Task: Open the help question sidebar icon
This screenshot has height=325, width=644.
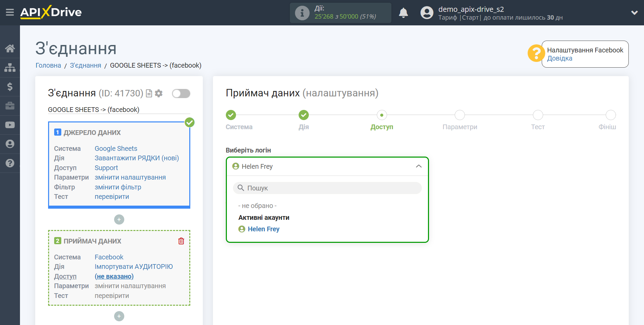Action: (x=10, y=163)
